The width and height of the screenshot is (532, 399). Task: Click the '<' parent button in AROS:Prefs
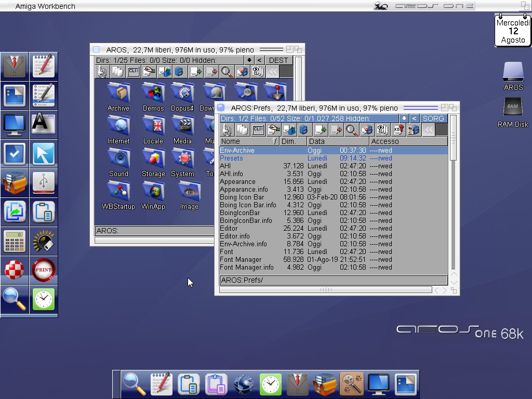pyautogui.click(x=414, y=118)
